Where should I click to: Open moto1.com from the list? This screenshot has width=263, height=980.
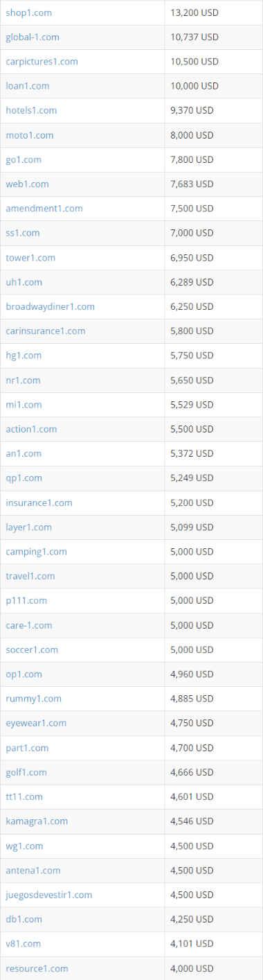coord(29,135)
